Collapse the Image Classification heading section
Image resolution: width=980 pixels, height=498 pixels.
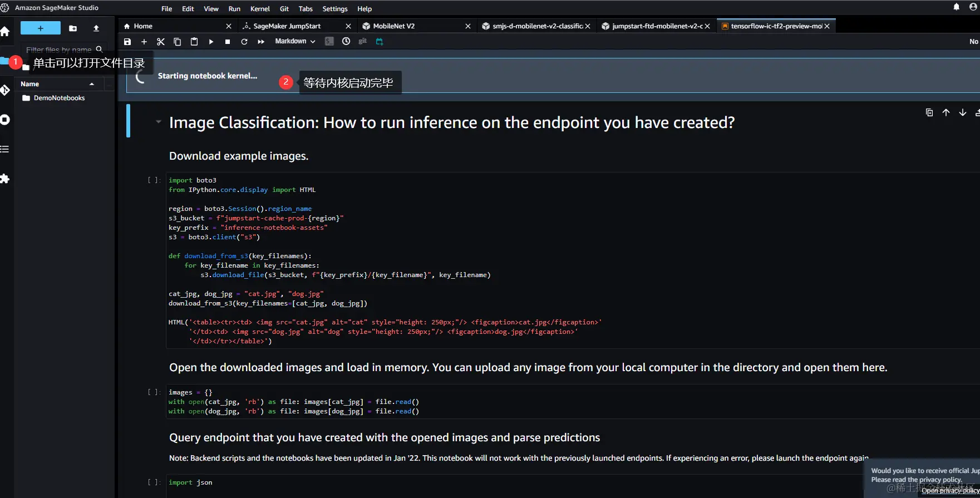tap(159, 122)
